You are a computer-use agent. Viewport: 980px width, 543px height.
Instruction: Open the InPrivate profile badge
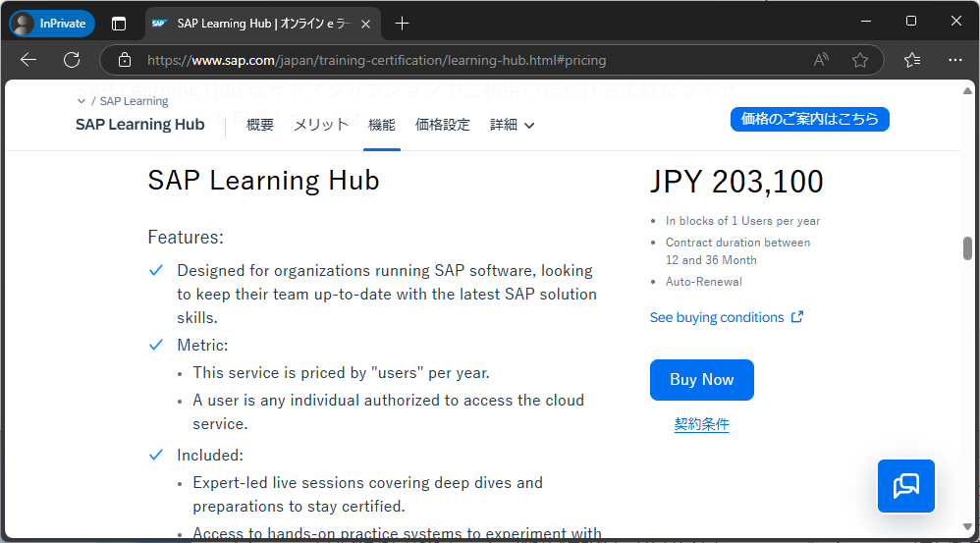click(52, 24)
